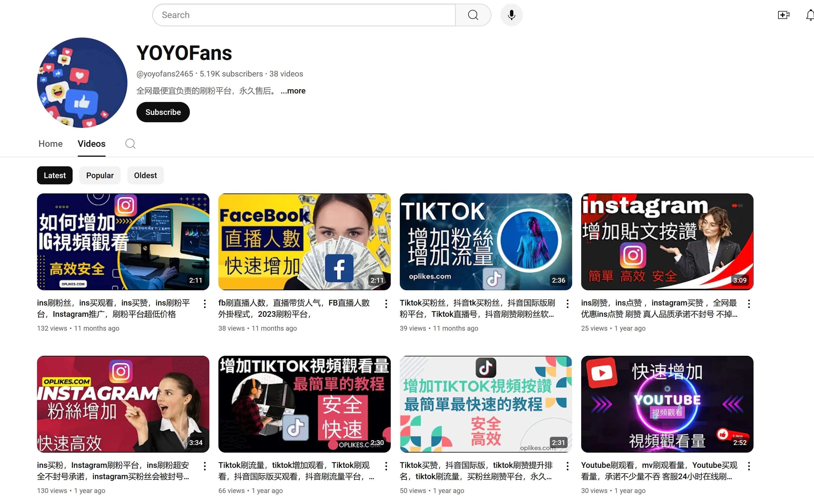The width and height of the screenshot is (814, 504).
Task: Sort videos by Oldest
Action: (x=146, y=175)
